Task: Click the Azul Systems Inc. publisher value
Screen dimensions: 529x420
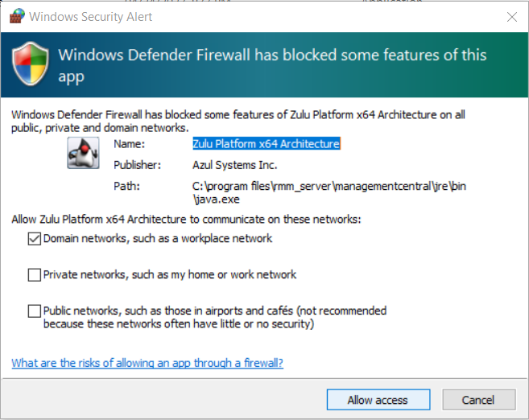Action: [x=234, y=165]
